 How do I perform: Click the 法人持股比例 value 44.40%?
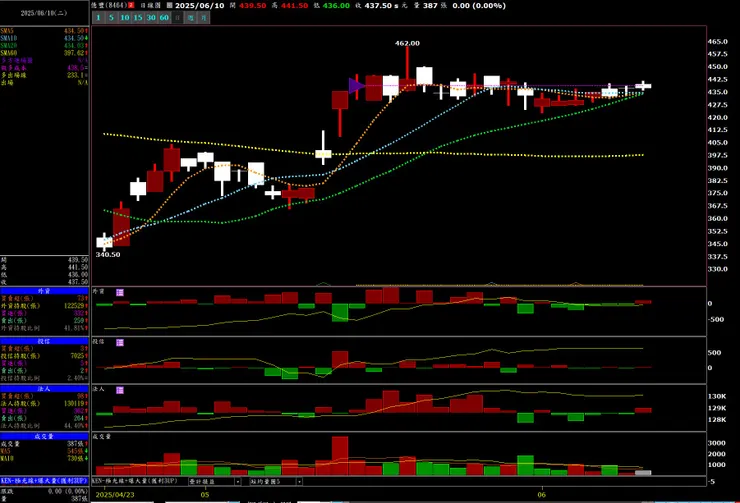(x=75, y=426)
